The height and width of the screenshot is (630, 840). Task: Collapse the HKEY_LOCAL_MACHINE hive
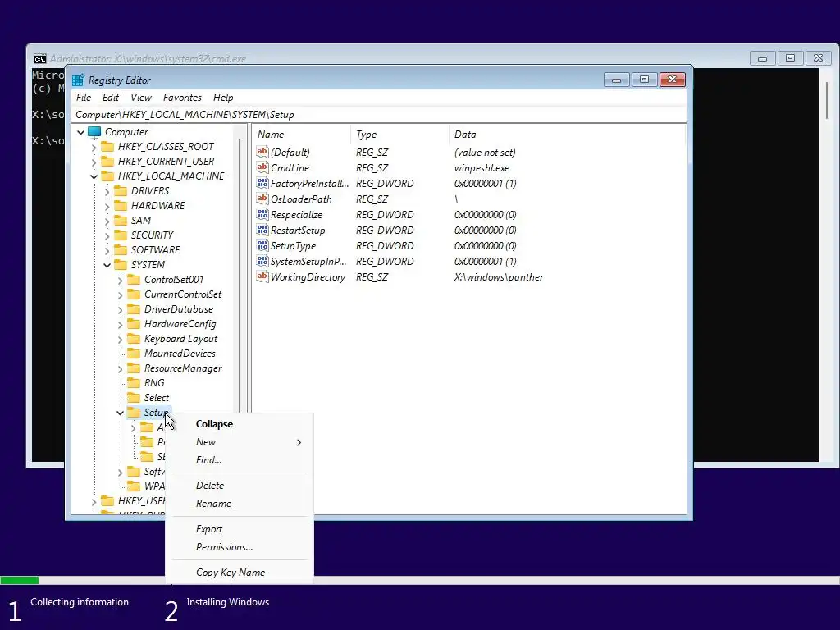pyautogui.click(x=94, y=176)
